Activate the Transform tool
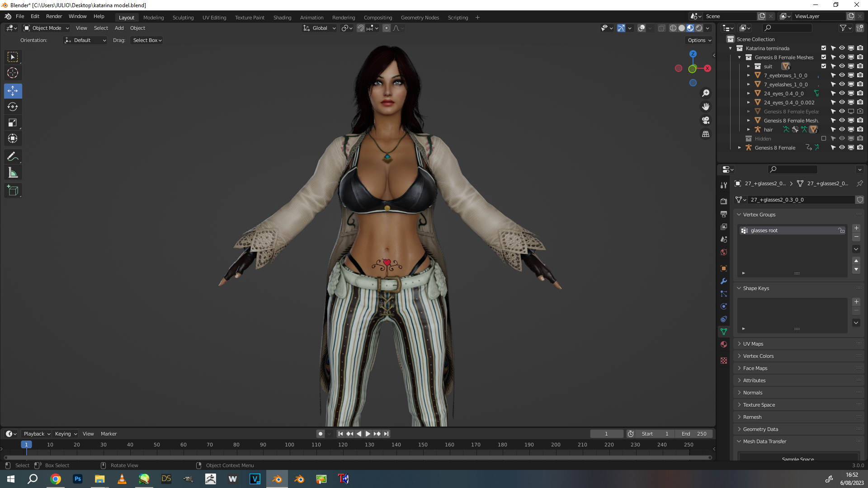Screen dimensions: 868x488 point(13,138)
